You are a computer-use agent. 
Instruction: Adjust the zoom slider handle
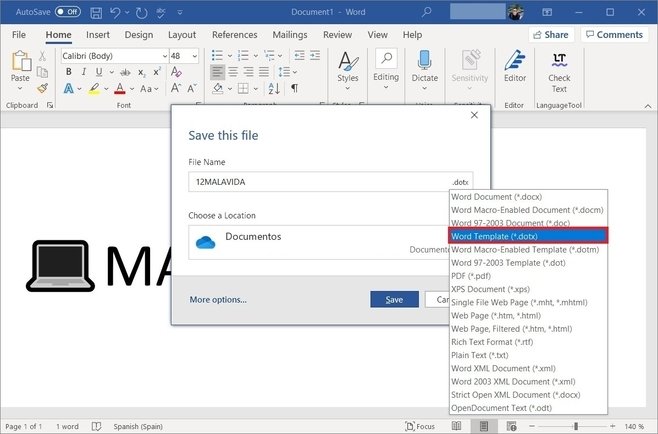(x=576, y=426)
